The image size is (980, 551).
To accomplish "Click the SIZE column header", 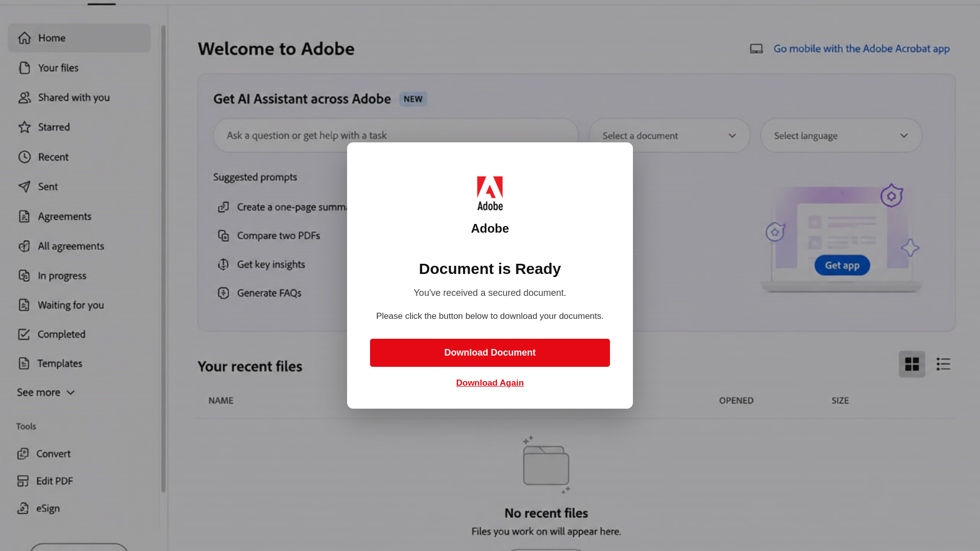I will tap(840, 400).
